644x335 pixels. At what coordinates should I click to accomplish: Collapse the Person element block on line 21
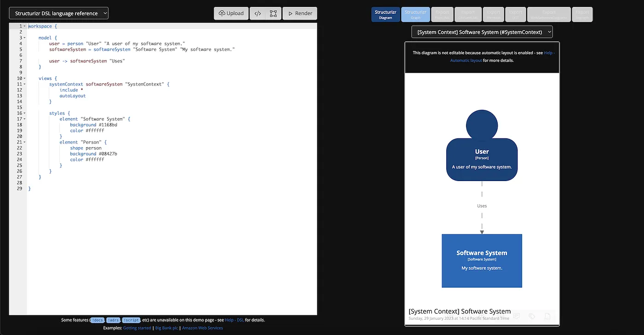point(25,142)
